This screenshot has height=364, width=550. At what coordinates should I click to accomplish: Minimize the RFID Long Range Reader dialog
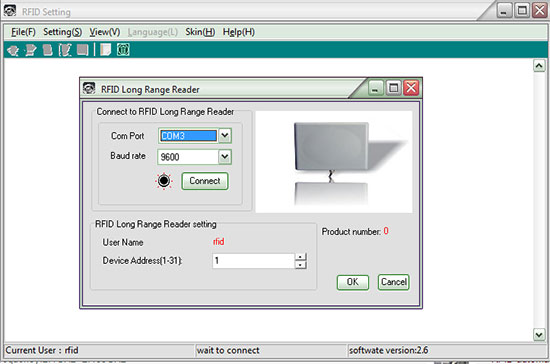pyautogui.click(x=375, y=88)
